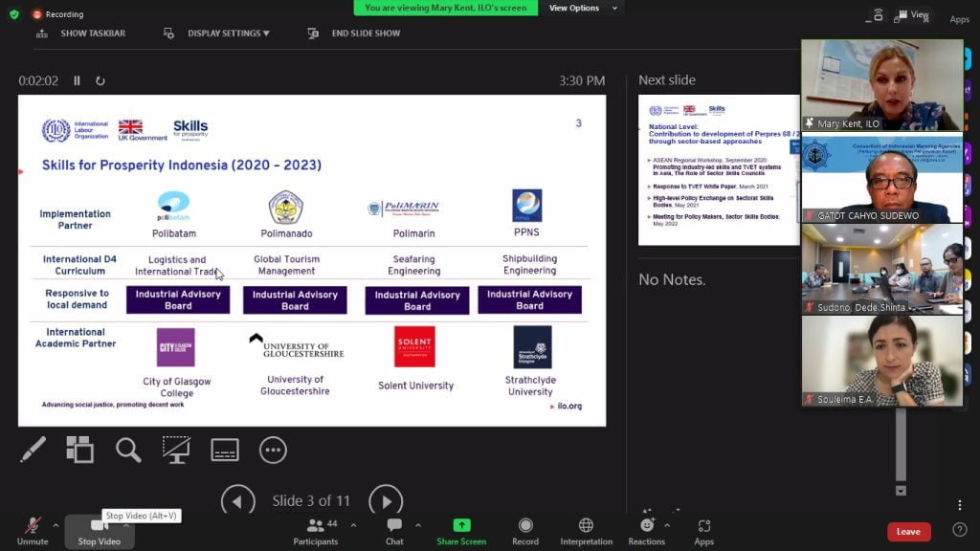Click the 'No Notes.' text area
The width and height of the screenshot is (980, 551).
pyautogui.click(x=672, y=280)
